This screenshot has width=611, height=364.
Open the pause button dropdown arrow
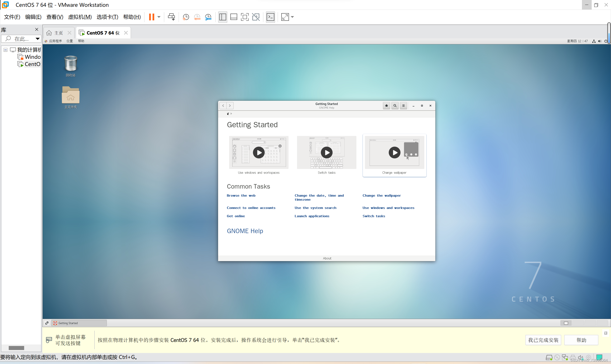pos(159,17)
